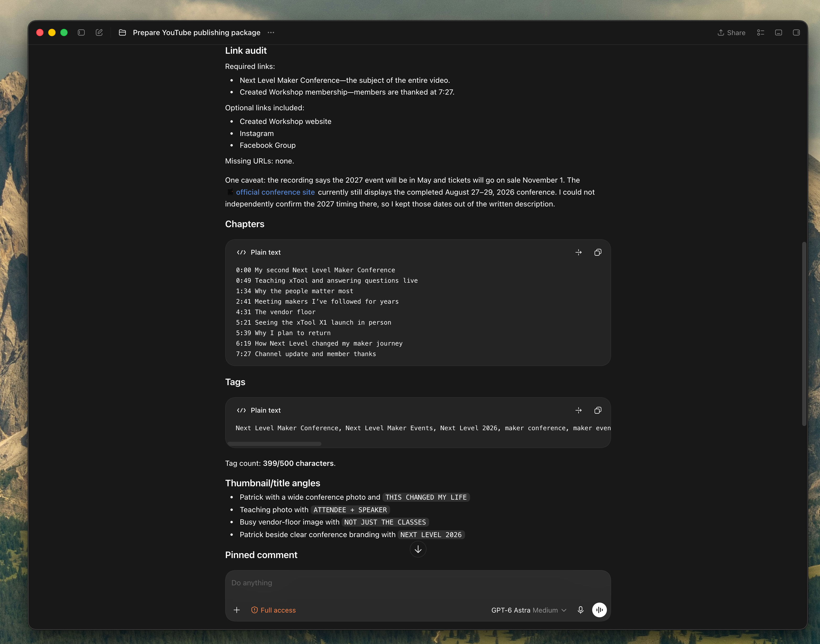Copy the Tags code block
This screenshot has width=820, height=644.
[598, 410]
